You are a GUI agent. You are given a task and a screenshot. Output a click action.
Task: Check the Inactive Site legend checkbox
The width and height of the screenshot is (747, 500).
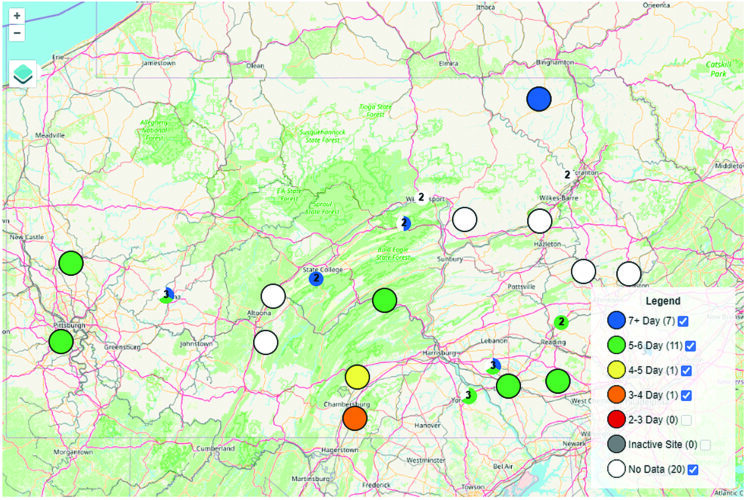[x=705, y=445]
